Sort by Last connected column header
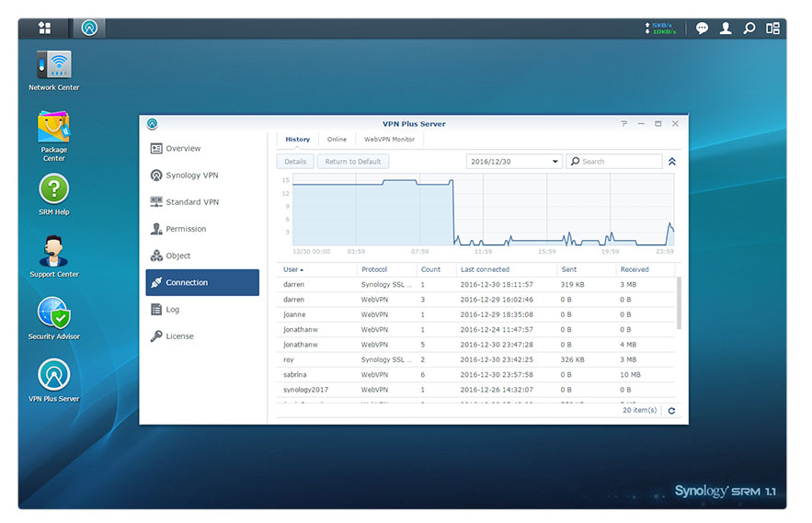 tap(507, 270)
